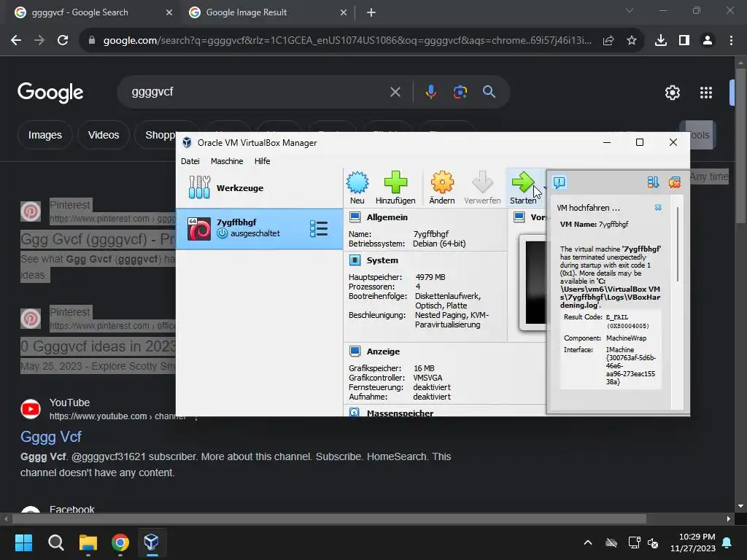
Task: Select the 7ygffbhgf virtual machine
Action: coord(259,228)
